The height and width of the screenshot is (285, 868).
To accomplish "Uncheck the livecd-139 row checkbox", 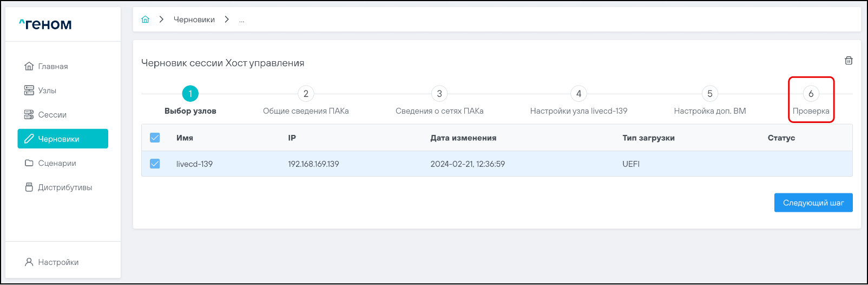I will (155, 164).
